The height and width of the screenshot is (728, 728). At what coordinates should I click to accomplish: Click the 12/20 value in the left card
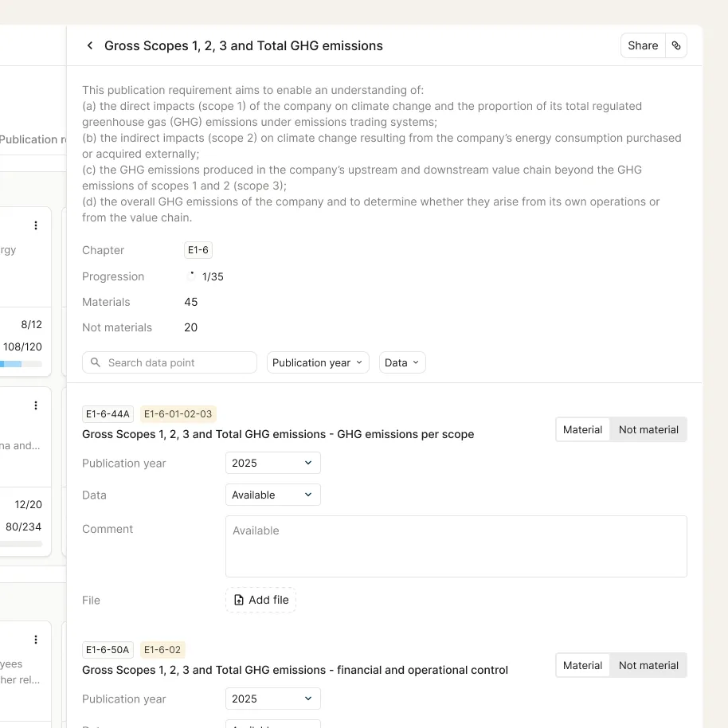point(29,505)
